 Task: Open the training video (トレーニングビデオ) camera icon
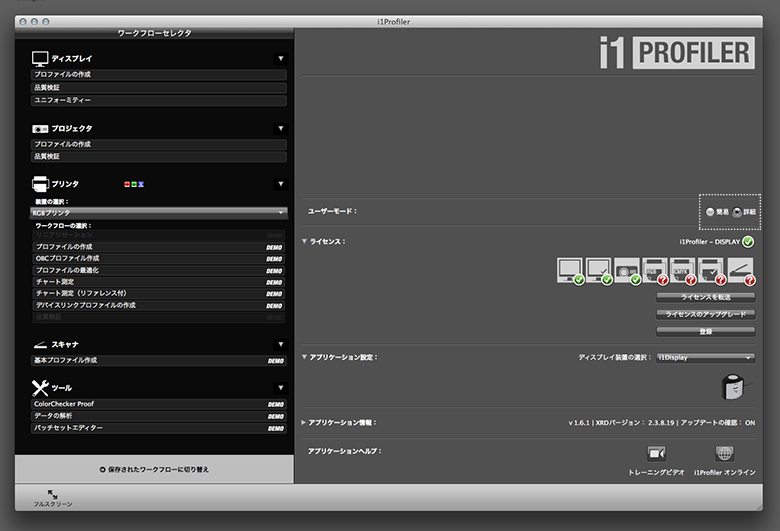pos(656,454)
